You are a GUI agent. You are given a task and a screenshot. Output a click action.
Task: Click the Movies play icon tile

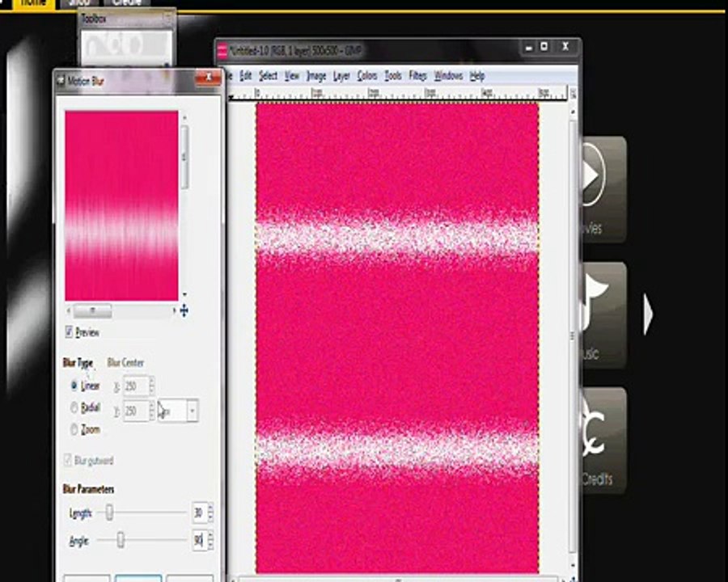click(x=603, y=190)
